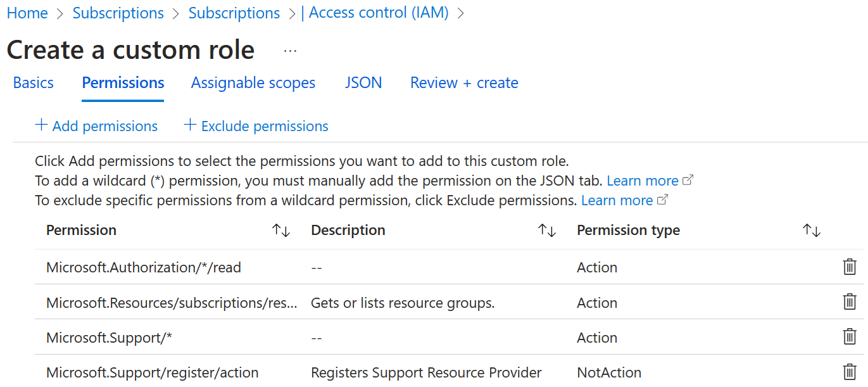
Task: Select the Microsoft.Support/register/action permission name
Action: tap(152, 373)
